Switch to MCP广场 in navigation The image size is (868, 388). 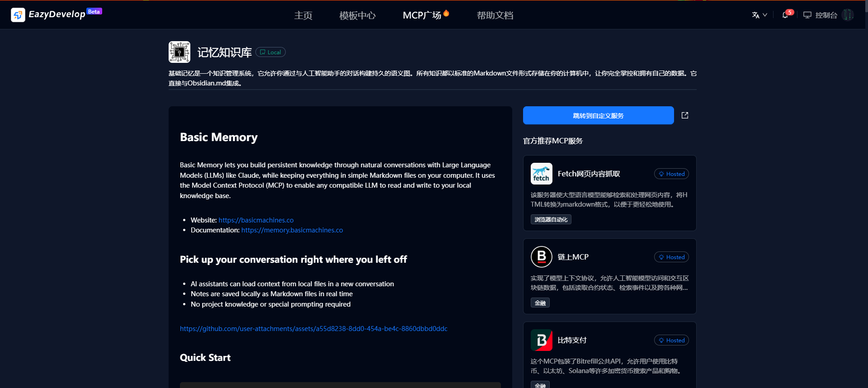click(x=422, y=15)
